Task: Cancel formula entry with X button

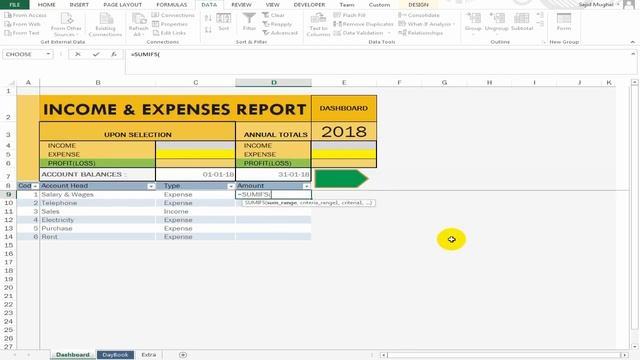Action: pos(78,54)
